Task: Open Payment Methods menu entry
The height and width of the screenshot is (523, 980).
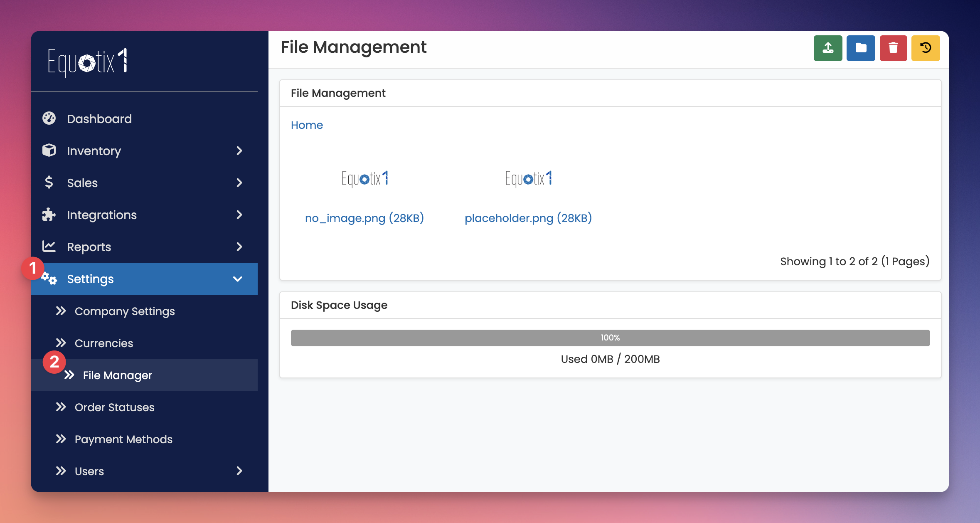Action: 123,439
